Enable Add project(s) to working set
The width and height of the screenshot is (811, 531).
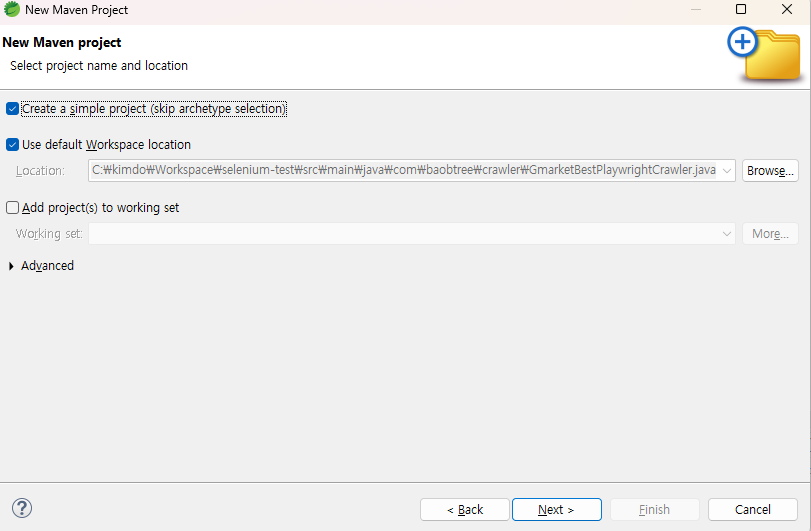point(12,208)
